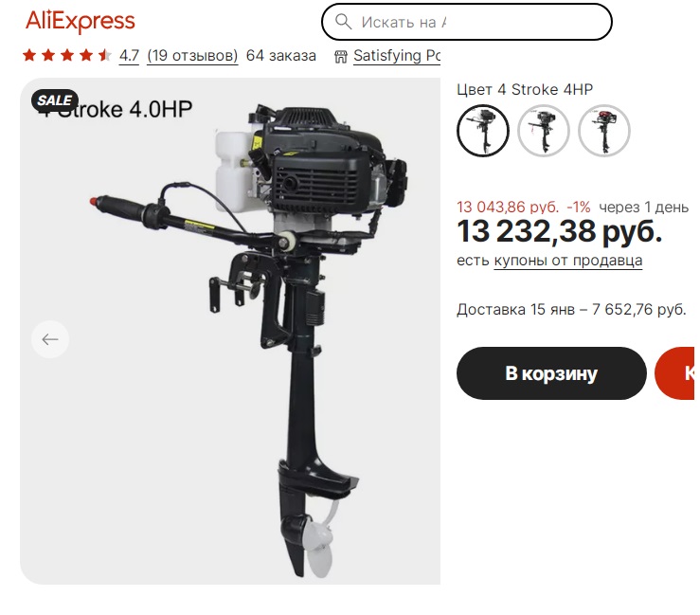Open the Satisfying store link
Image resolution: width=700 pixels, height=615 pixels.
[397, 56]
